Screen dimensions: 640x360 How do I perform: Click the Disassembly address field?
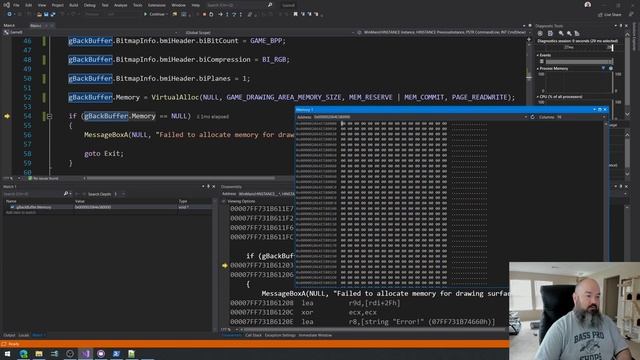pos(266,194)
